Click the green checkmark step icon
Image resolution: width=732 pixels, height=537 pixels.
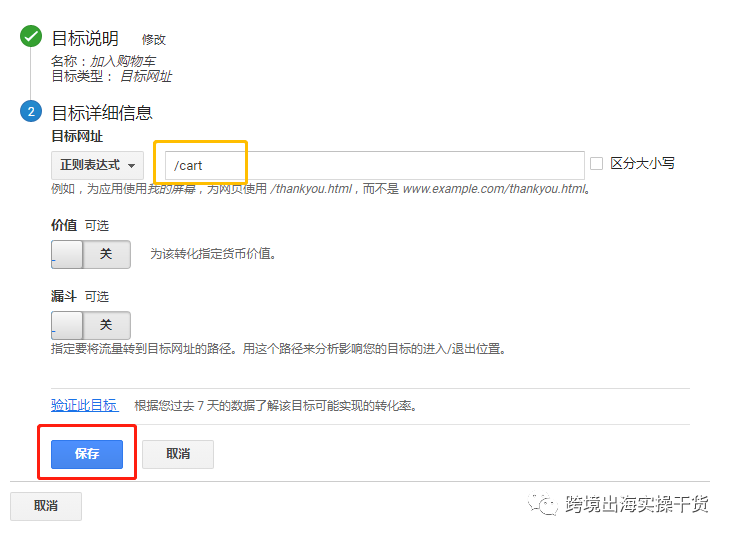31,36
